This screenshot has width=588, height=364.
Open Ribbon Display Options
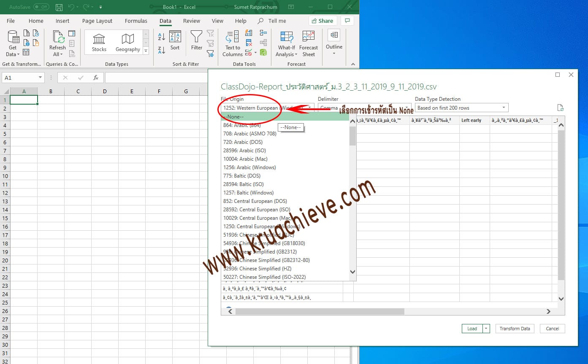[291, 7]
